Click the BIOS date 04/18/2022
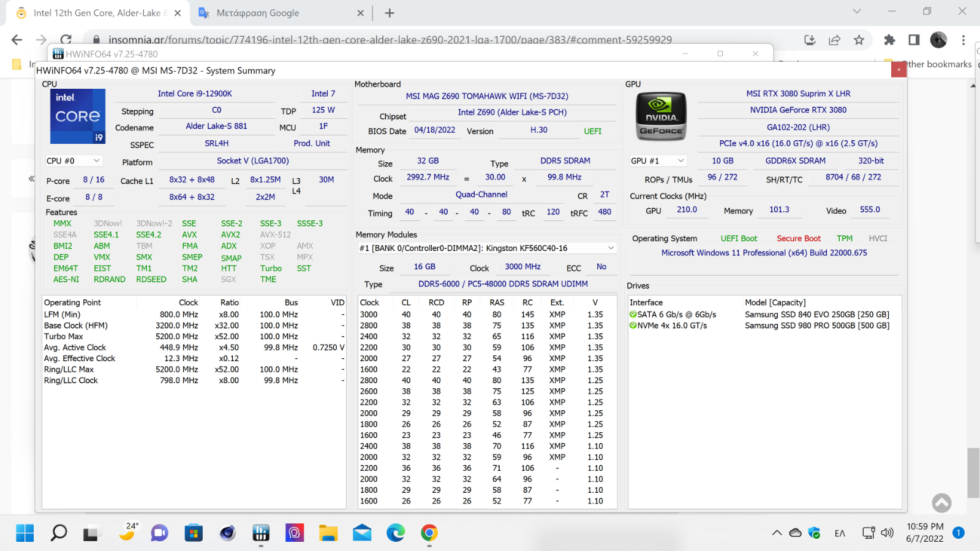The height and width of the screenshot is (551, 980). coord(435,130)
